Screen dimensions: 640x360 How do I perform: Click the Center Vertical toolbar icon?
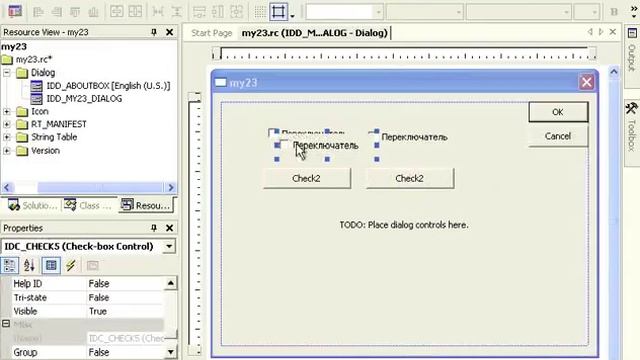[117, 11]
